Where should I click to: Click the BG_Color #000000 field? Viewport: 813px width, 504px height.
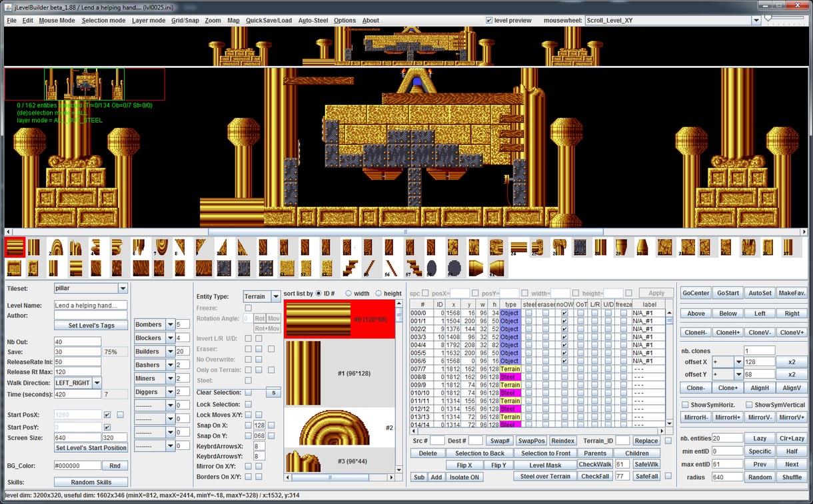[78, 466]
